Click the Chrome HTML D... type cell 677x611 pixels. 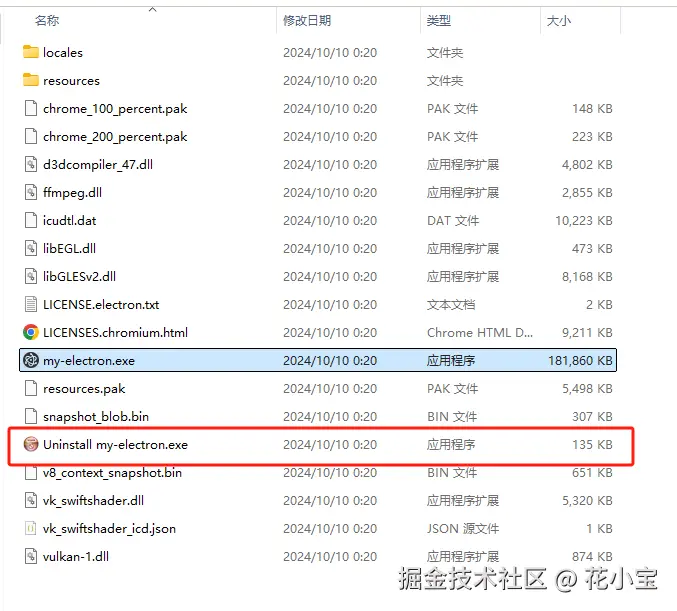(x=480, y=332)
